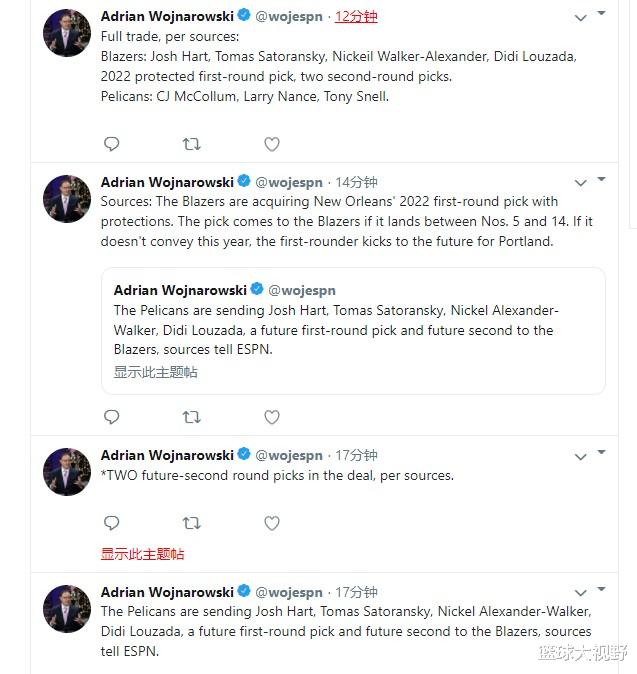Reply to the TWO future-second round picks tweet
The height and width of the screenshot is (674, 637).
112,523
